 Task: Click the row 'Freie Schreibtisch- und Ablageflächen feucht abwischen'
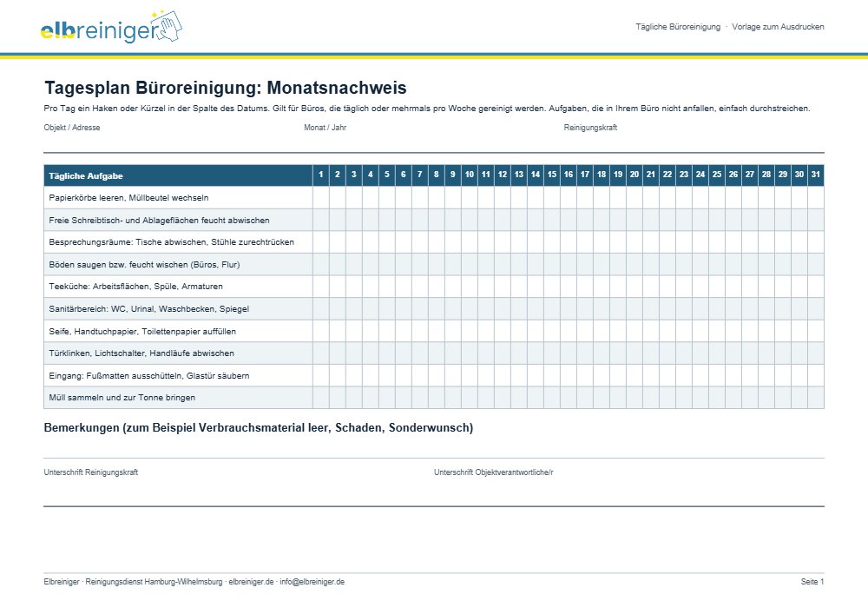[434, 220]
